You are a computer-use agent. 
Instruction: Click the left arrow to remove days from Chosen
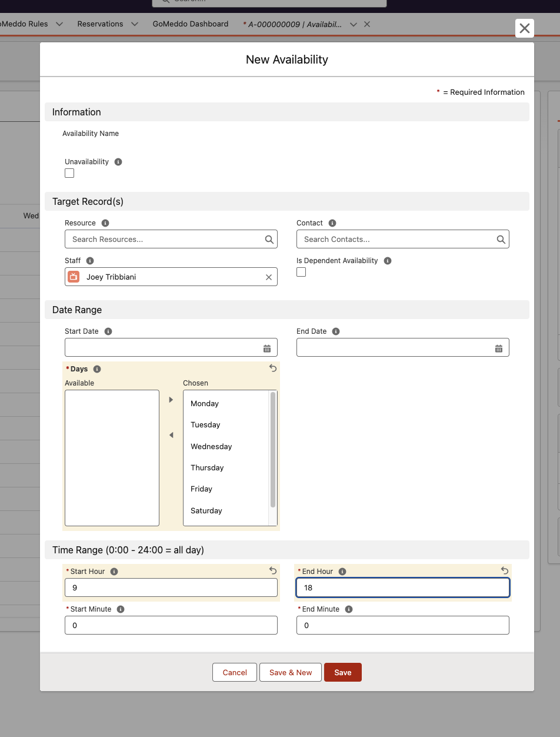(x=171, y=434)
